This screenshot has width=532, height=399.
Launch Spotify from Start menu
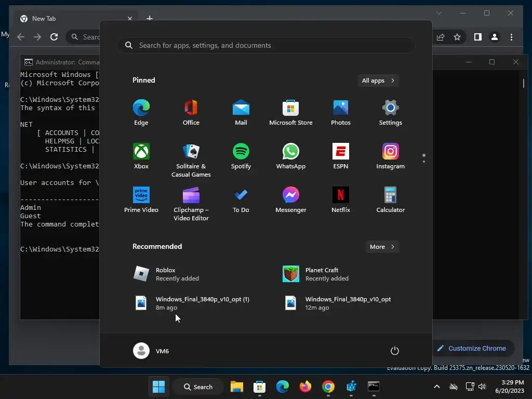241,156
